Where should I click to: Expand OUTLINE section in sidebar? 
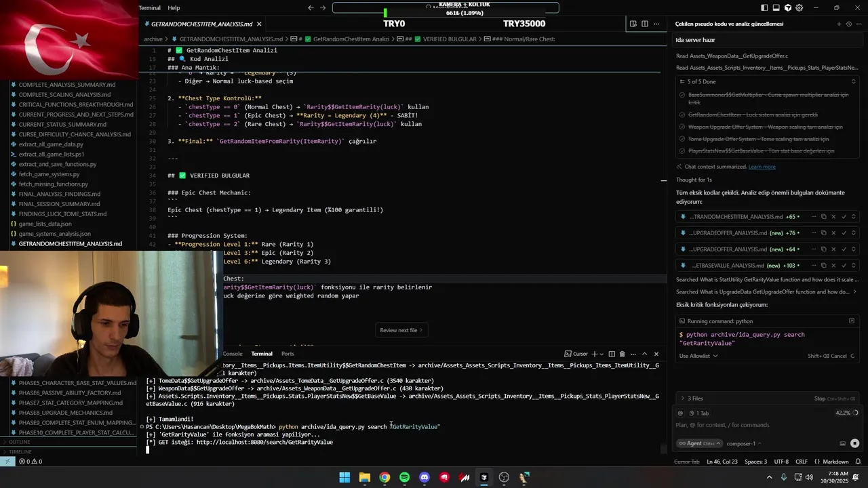tap(68, 442)
